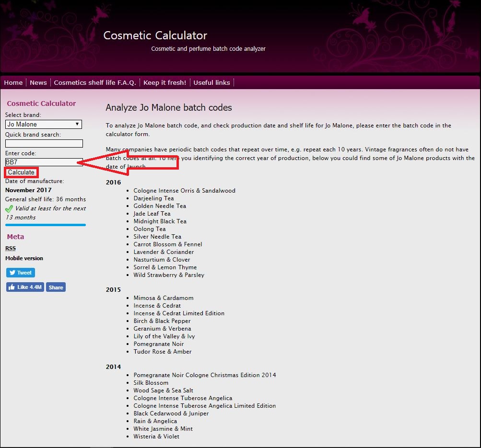Click the Jade Leaf Tea list item
The width and height of the screenshot is (481, 448).
click(x=152, y=214)
